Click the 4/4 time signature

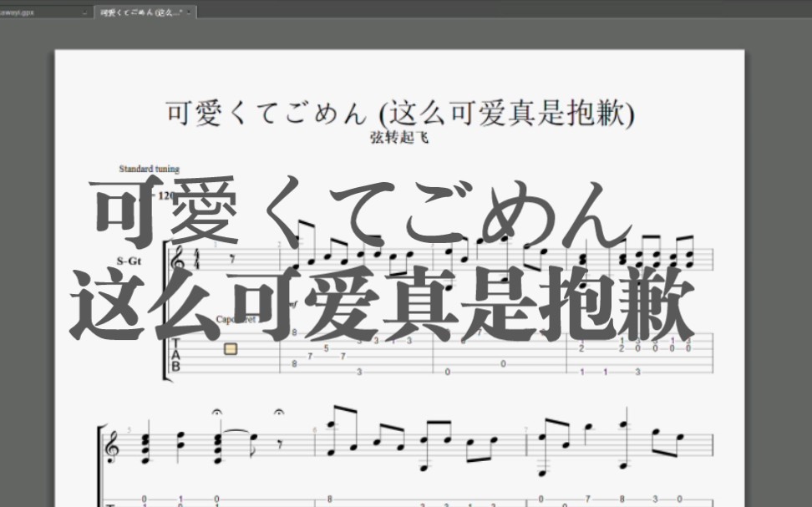[196, 259]
